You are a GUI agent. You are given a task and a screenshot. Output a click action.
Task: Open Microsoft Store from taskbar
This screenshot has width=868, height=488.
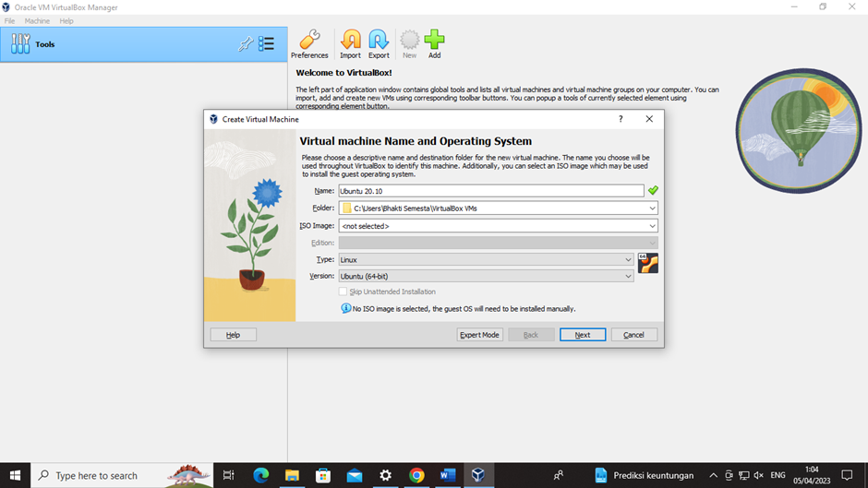[x=323, y=475]
